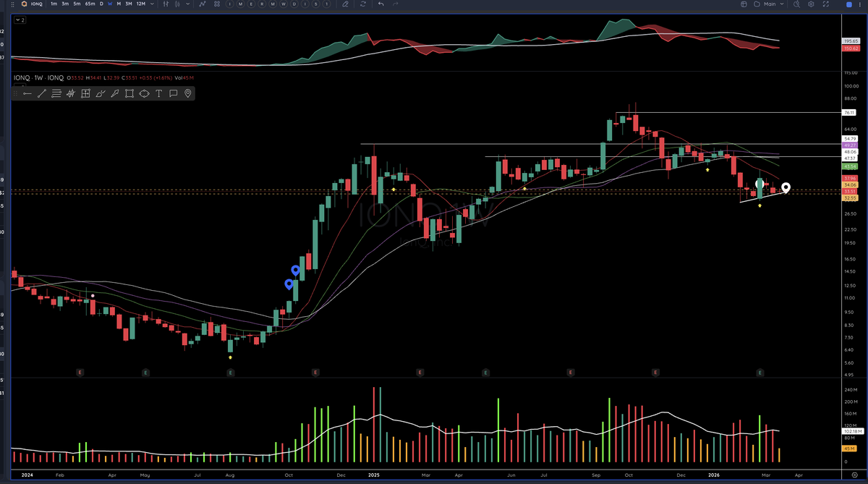The width and height of the screenshot is (868, 484).
Task: Click the green 43.04 price label
Action: [x=849, y=166]
